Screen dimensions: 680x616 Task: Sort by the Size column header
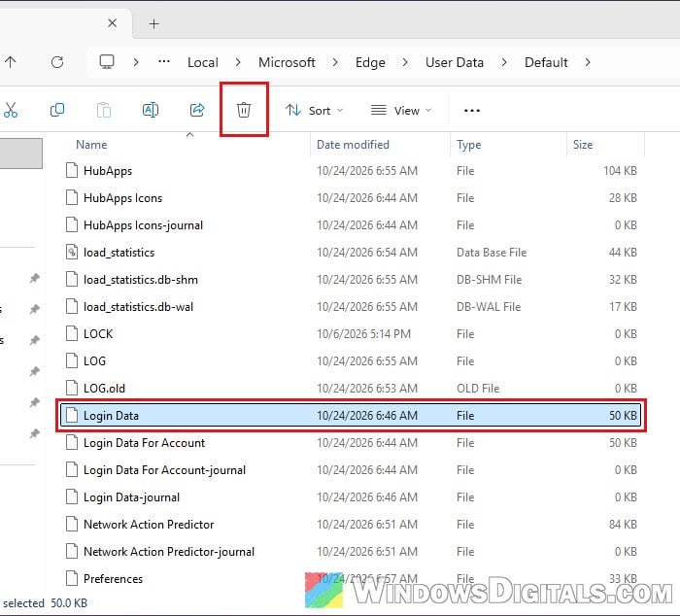tap(583, 145)
